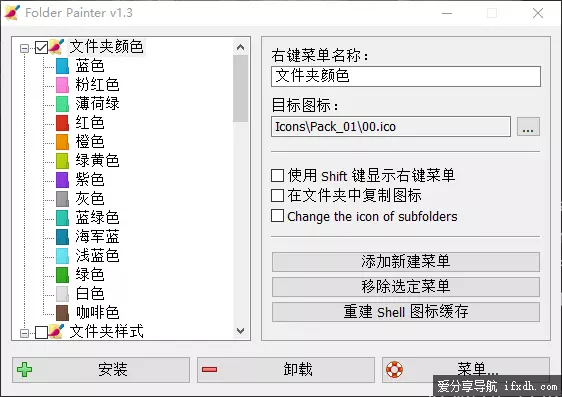This screenshot has width=562, height=397.
Task: Click 添加新建菜单 button
Action: [406, 262]
